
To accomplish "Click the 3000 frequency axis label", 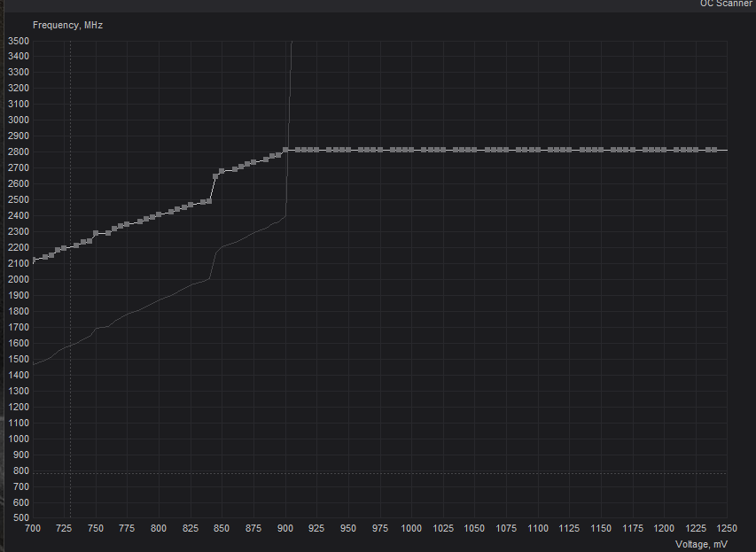I will [x=19, y=120].
